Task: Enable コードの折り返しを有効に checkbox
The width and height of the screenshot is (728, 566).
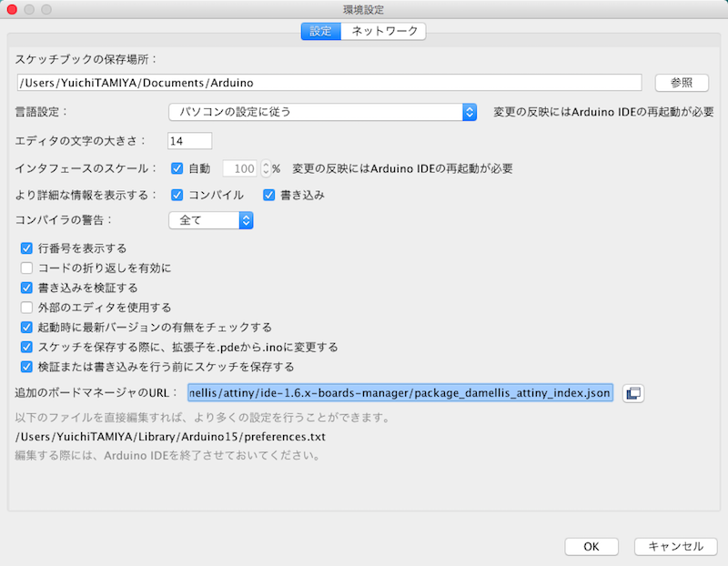Action: [26, 268]
